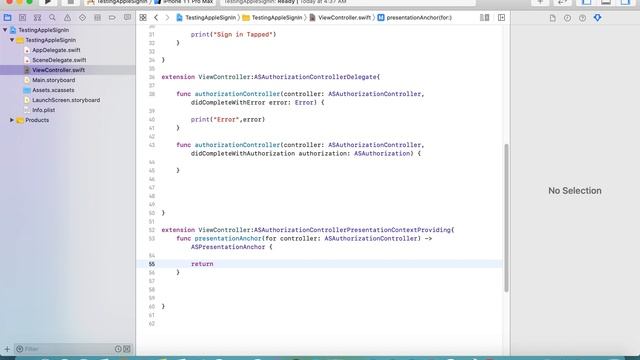Show the Attributes inspector
Viewport: 640px width, 360px height.
pyautogui.click(x=598, y=18)
